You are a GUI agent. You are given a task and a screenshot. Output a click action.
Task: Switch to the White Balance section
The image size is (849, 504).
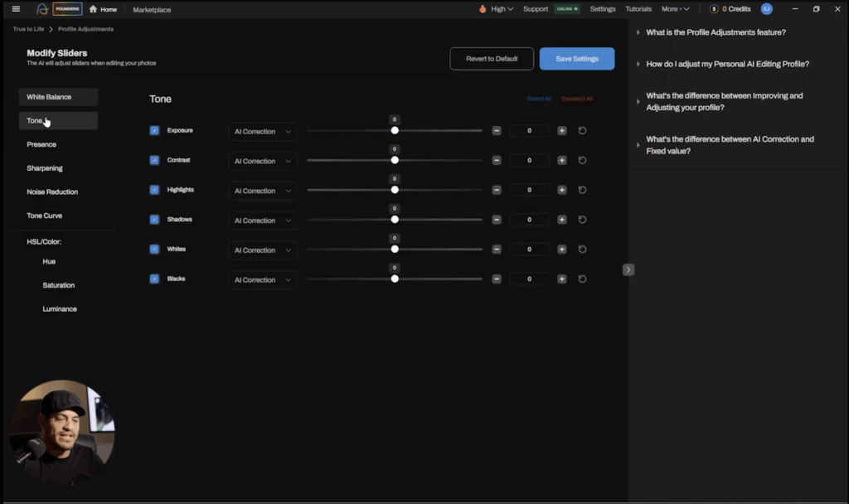tap(56, 96)
